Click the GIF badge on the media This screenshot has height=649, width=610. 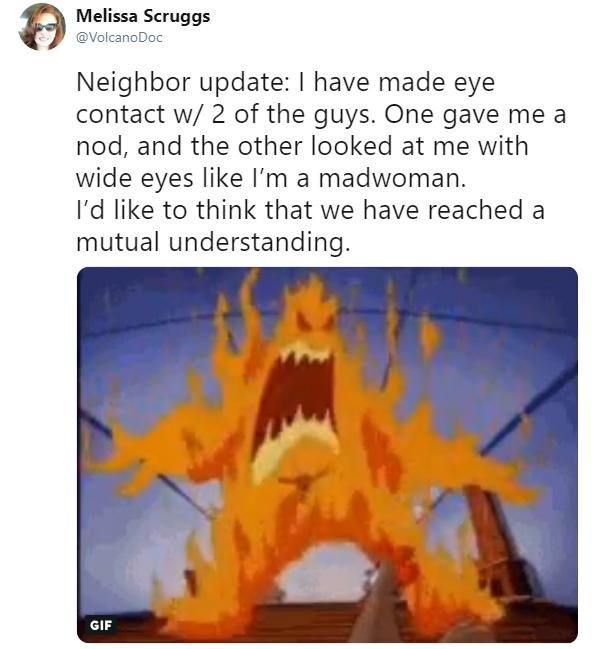coord(101,625)
